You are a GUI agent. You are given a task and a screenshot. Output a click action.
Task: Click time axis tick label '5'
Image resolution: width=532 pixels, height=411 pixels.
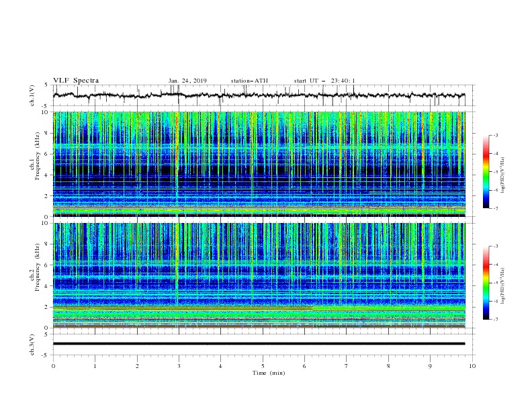pos(263,366)
